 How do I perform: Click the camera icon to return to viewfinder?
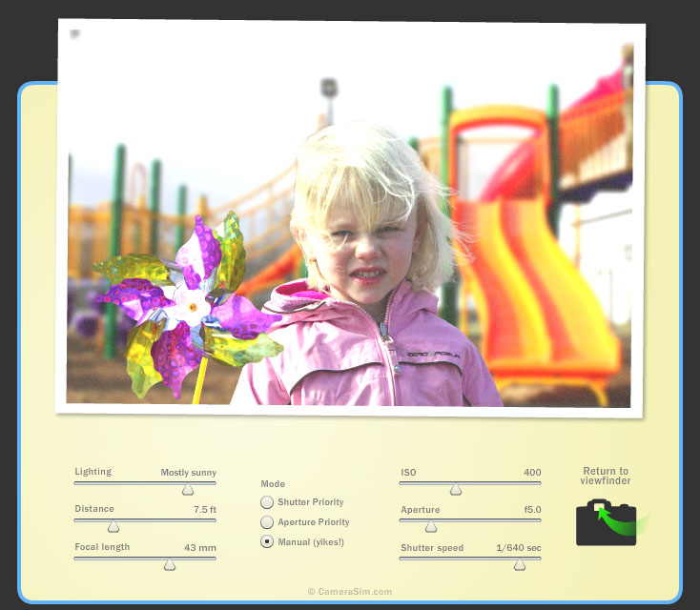point(606,522)
